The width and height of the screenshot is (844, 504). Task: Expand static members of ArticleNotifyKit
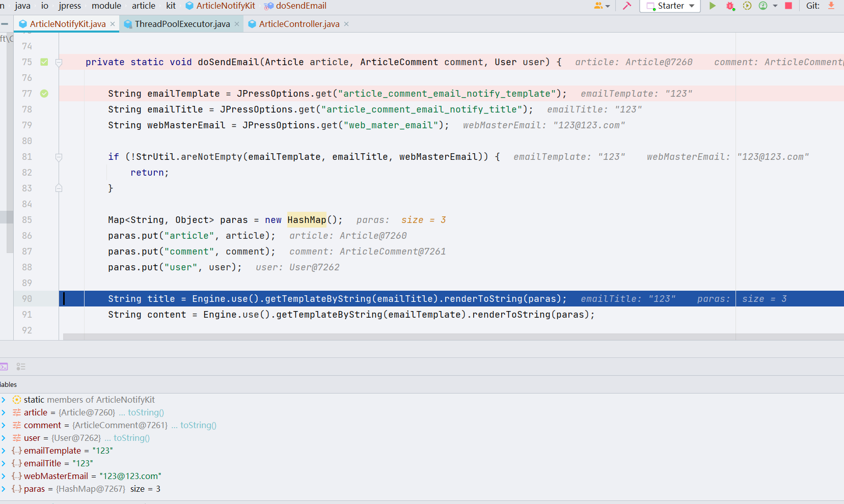[4, 400]
